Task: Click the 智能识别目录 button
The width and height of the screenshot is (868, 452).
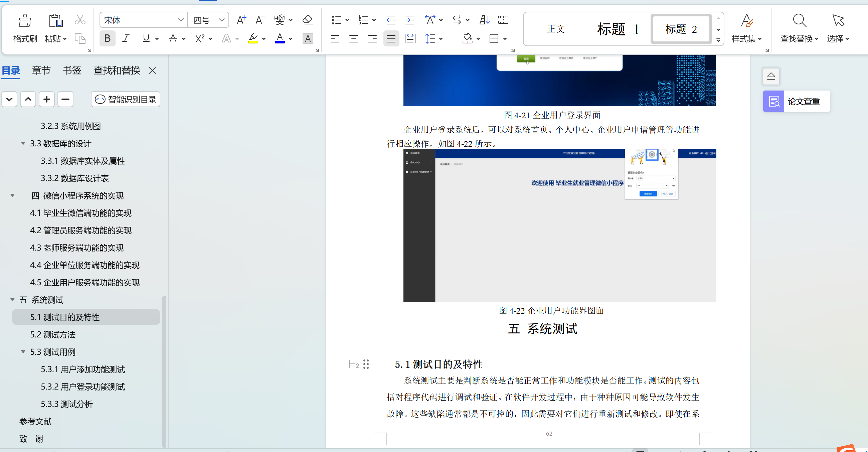Action: point(126,99)
